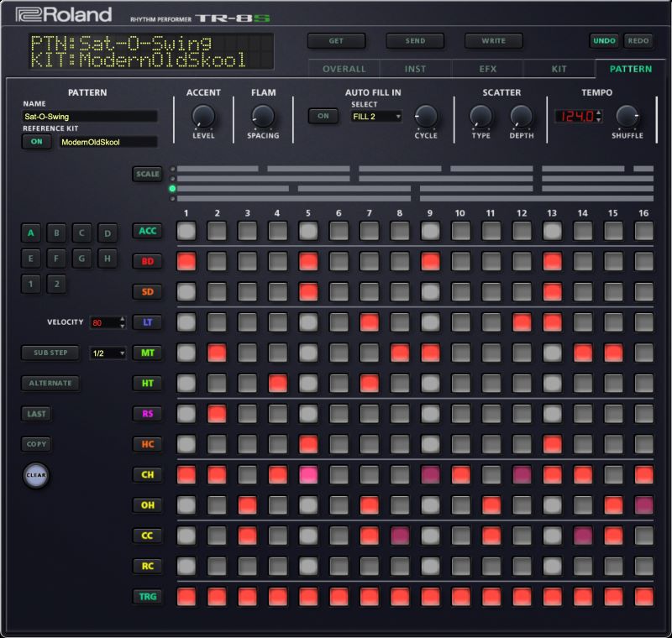Select the RC instrument track button
This screenshot has height=638, width=672.
148,566
